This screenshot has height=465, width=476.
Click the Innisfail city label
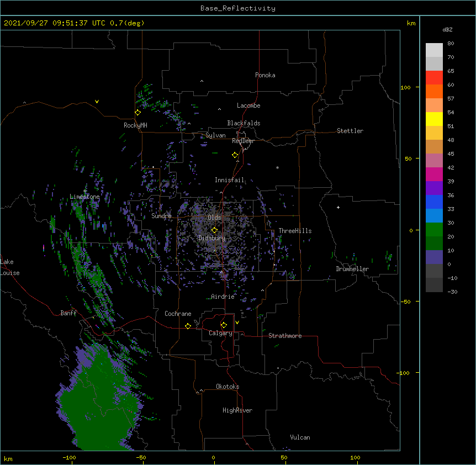pos(229,180)
